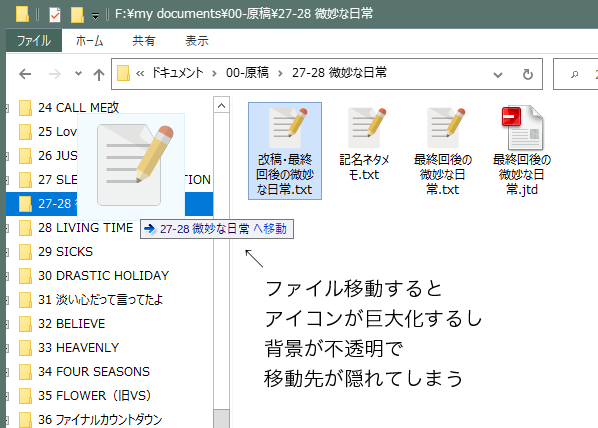Go back with the left arrow
598x428 pixels.
point(25,74)
